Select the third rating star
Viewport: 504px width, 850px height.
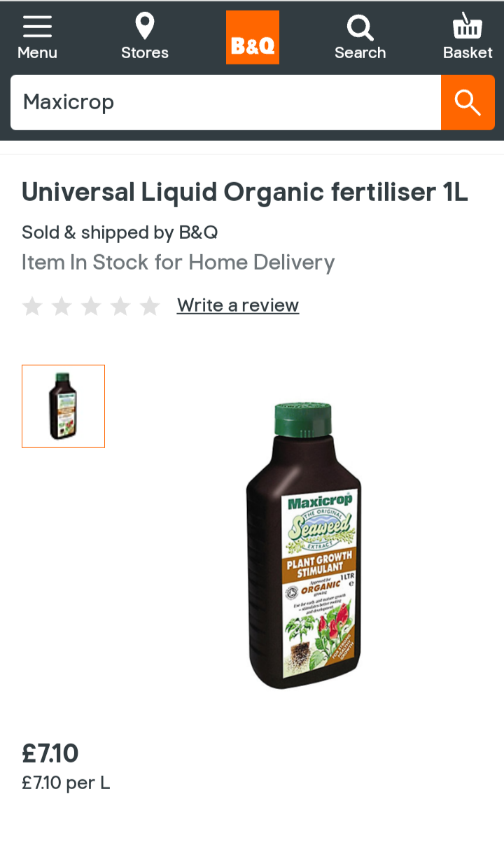(x=91, y=306)
